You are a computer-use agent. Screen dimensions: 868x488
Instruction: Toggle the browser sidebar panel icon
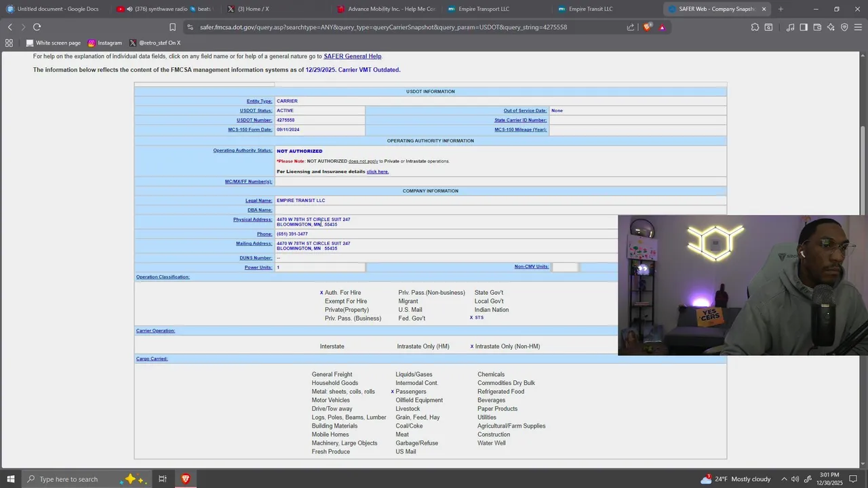coord(804,27)
